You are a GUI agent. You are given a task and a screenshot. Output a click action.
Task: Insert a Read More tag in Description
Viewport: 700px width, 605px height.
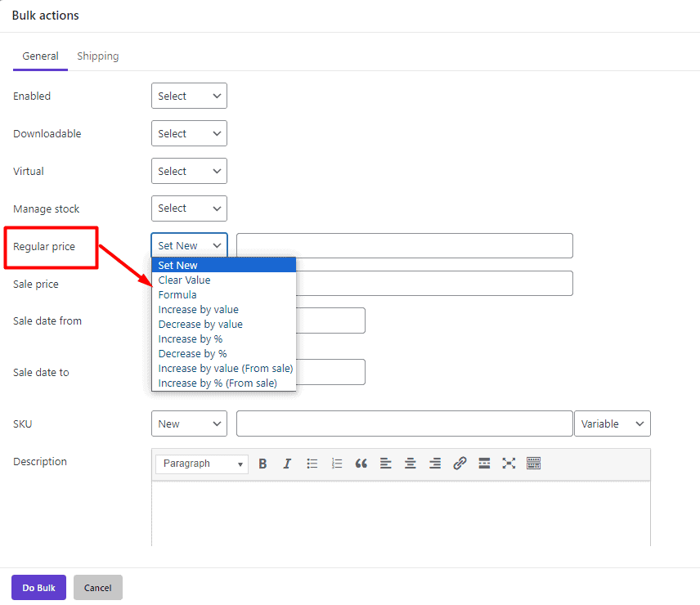coord(484,463)
